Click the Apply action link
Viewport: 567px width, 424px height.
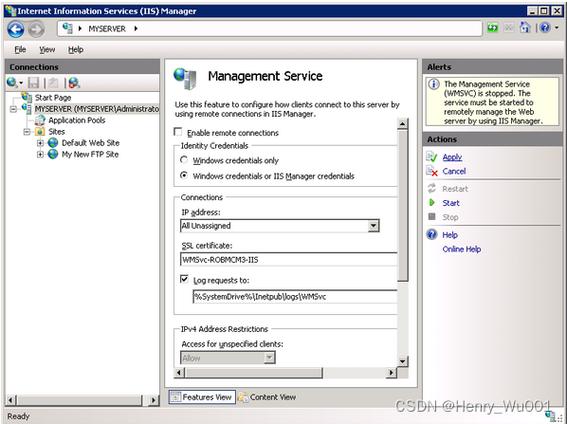(x=452, y=157)
